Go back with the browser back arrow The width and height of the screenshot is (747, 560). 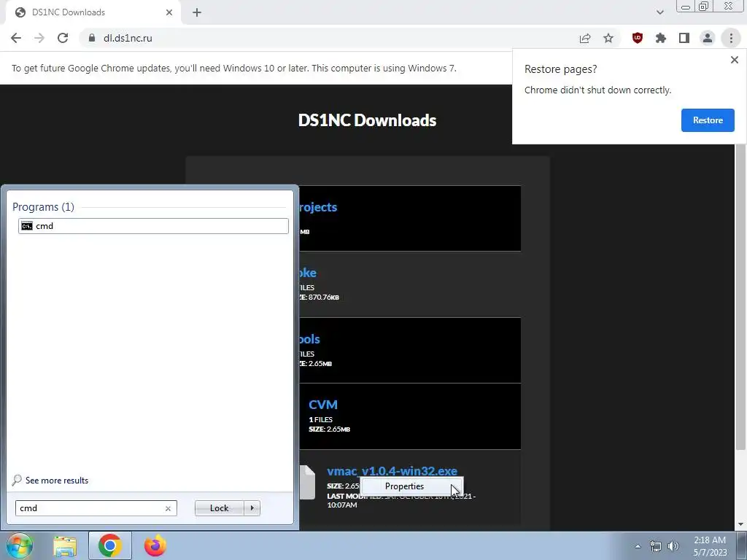coord(16,38)
